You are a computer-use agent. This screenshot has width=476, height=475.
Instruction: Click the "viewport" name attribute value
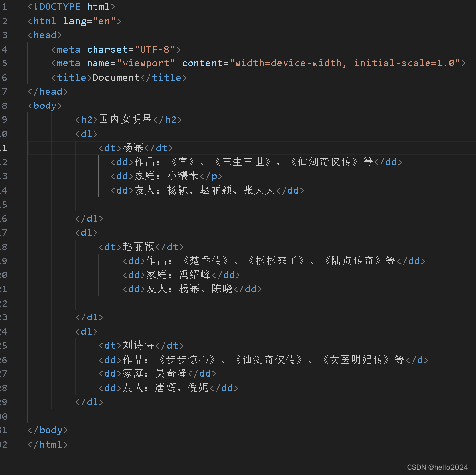pos(145,63)
